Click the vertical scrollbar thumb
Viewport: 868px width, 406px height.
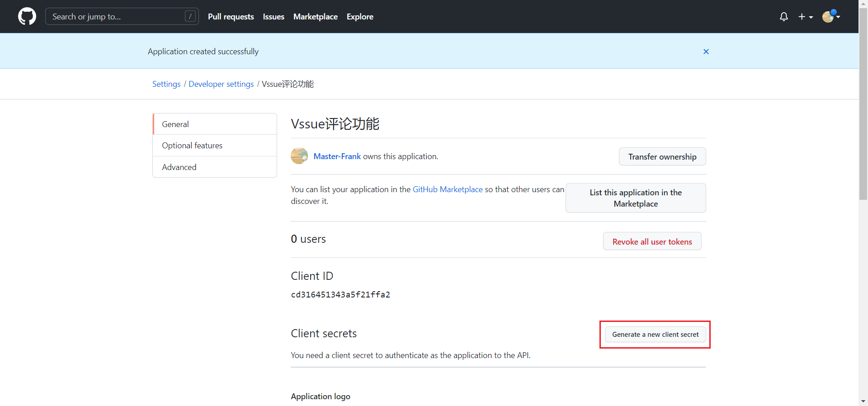[x=863, y=105]
